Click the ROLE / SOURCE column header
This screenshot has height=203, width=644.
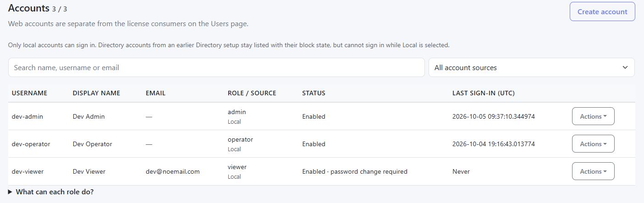coord(252,93)
